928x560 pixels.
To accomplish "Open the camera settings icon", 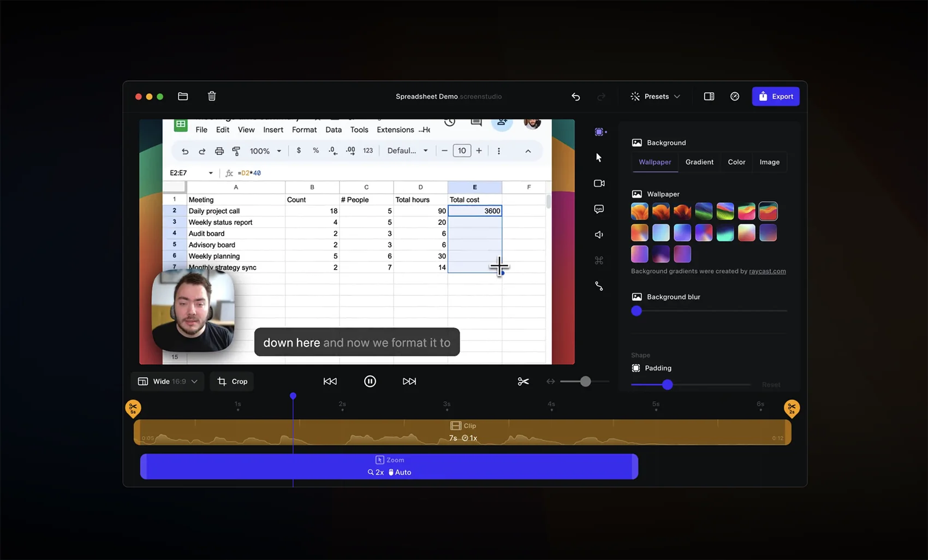I will tap(599, 183).
